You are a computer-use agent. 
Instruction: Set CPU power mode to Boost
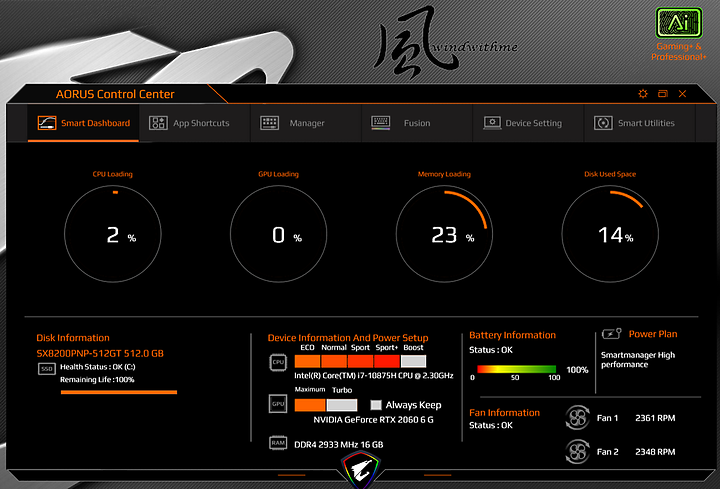tap(413, 361)
